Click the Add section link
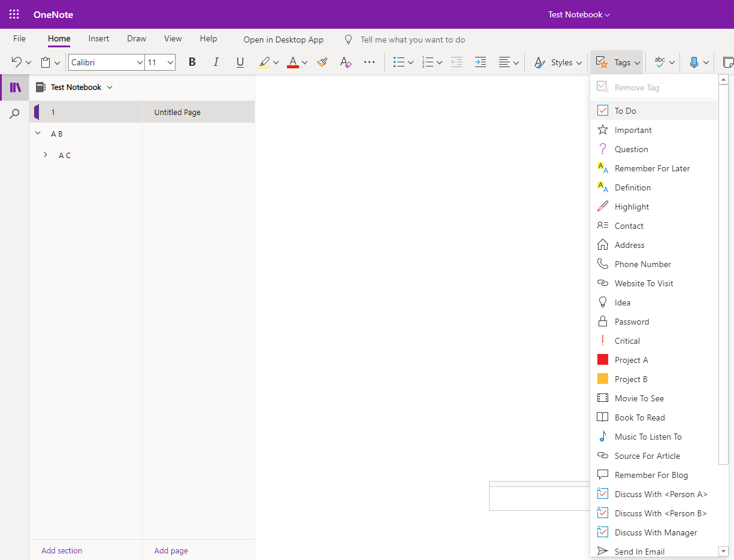 62,550
